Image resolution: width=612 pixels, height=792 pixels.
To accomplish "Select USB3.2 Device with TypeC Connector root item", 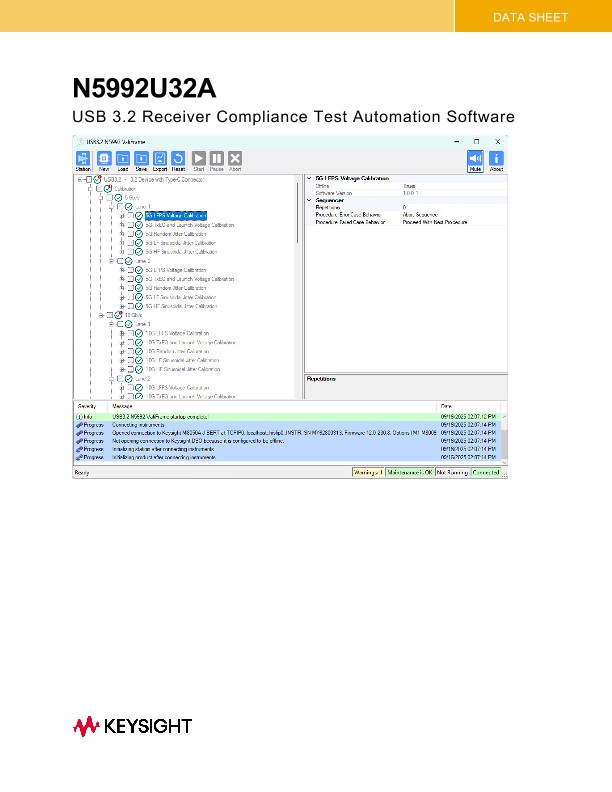I will click(154, 179).
